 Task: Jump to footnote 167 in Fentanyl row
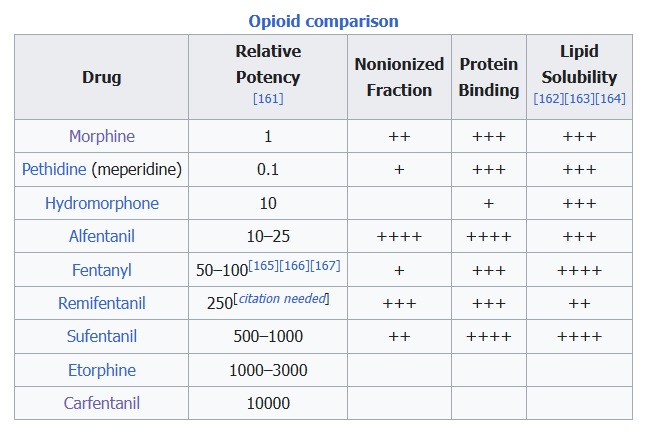click(x=325, y=265)
